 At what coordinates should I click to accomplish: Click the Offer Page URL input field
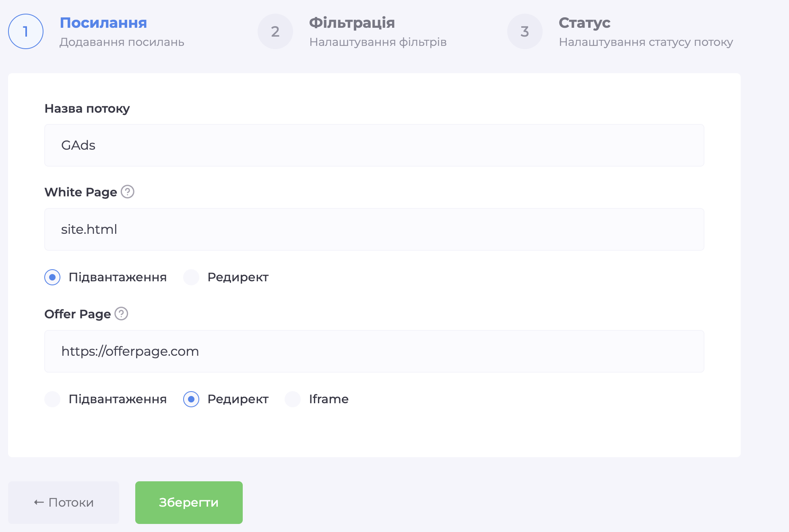coord(374,351)
